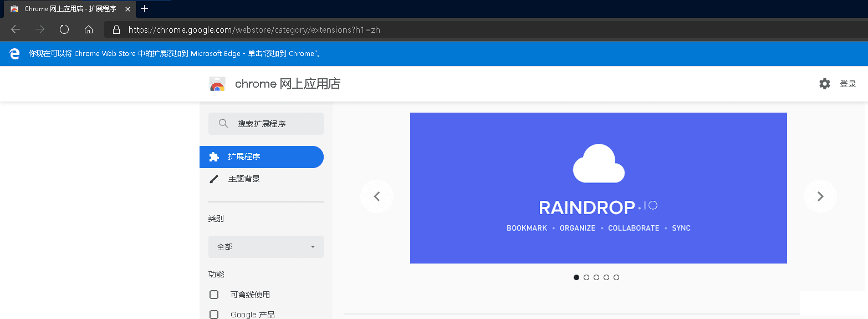
Task: Show the next carousel slide
Action: (x=820, y=196)
